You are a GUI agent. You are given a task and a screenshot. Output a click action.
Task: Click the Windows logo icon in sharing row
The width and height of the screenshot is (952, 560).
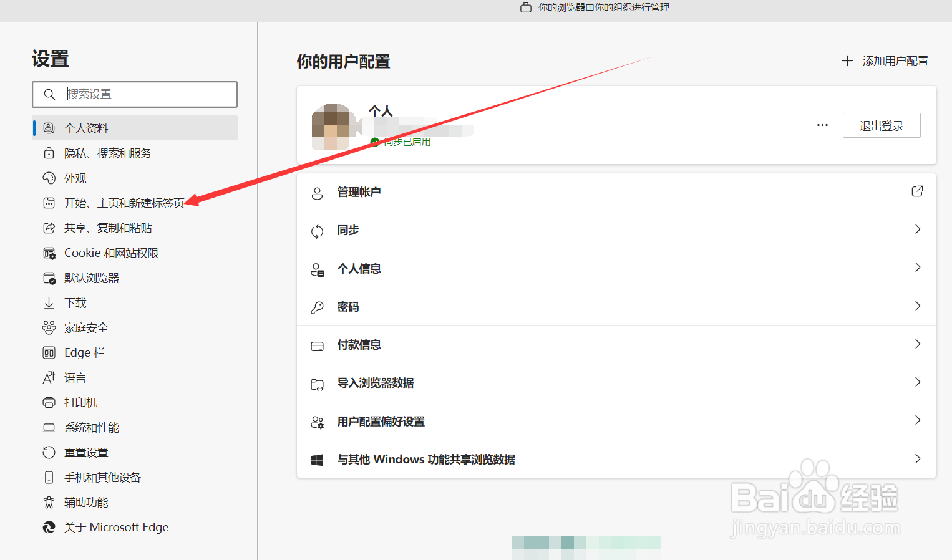[317, 460]
